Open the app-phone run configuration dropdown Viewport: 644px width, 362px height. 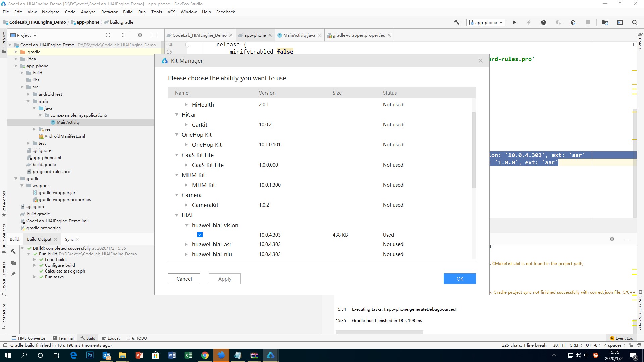point(486,22)
